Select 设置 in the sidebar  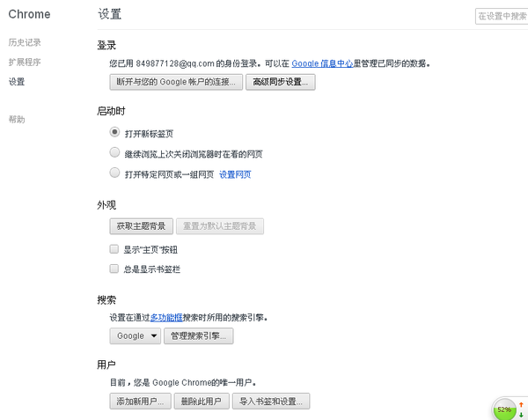[17, 82]
